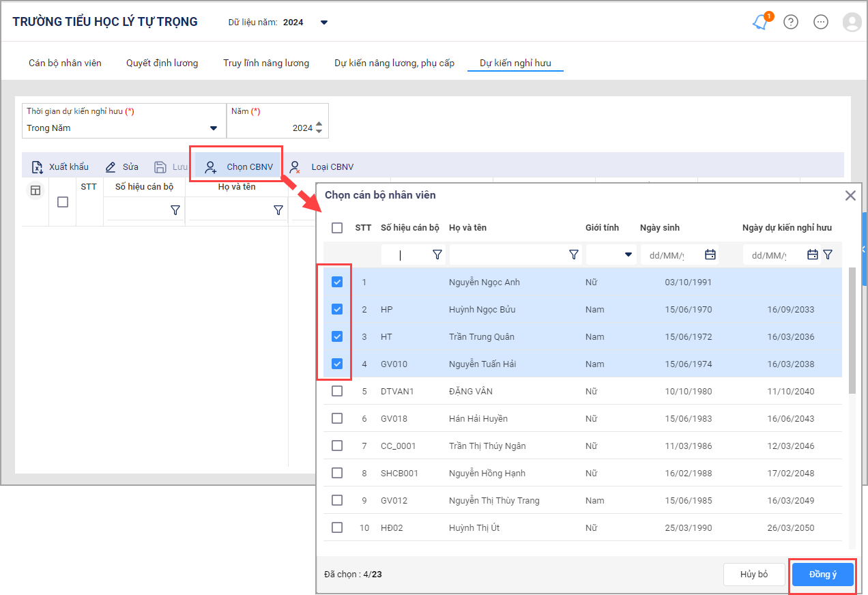Toggle select-all checkbox in dialog header
Image resolution: width=868 pixels, height=595 pixels.
click(x=337, y=228)
